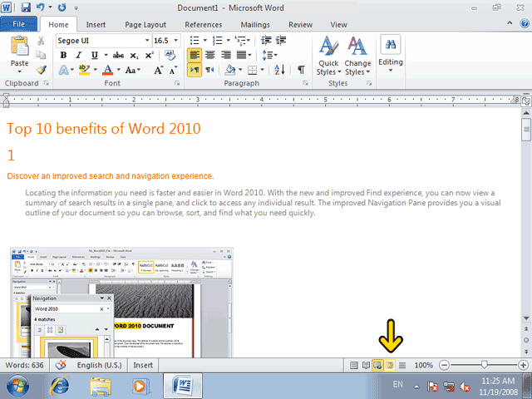Switch to the Page Layout tab

tap(145, 24)
